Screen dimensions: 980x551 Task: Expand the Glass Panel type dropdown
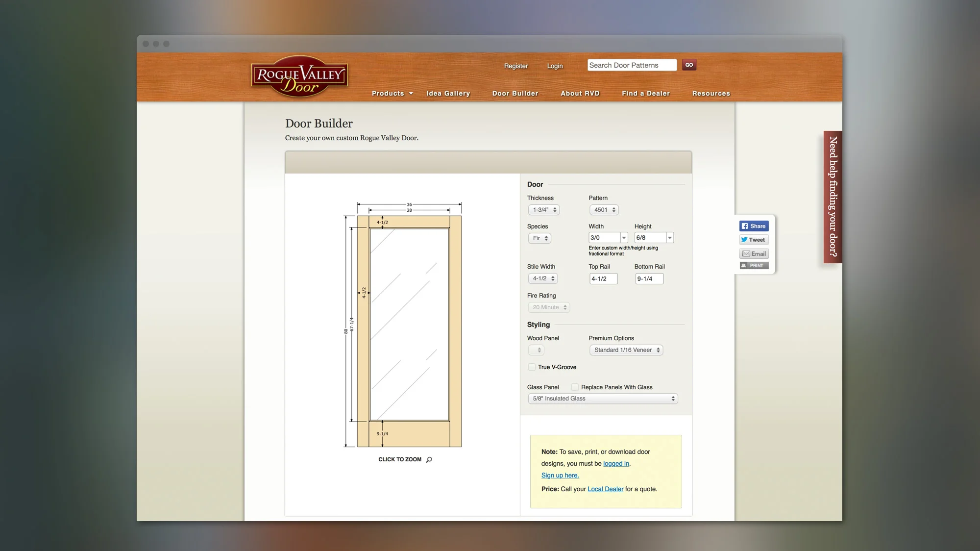603,399
